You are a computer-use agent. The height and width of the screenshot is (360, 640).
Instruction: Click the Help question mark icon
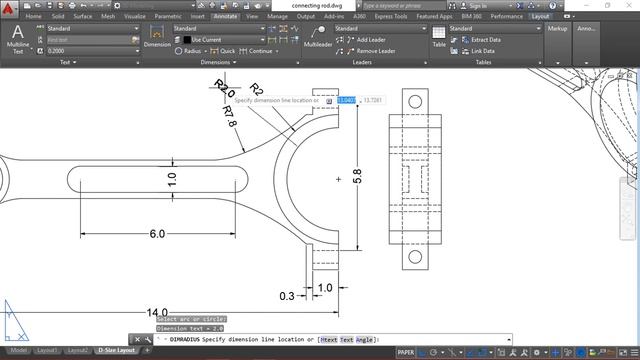point(552,5)
